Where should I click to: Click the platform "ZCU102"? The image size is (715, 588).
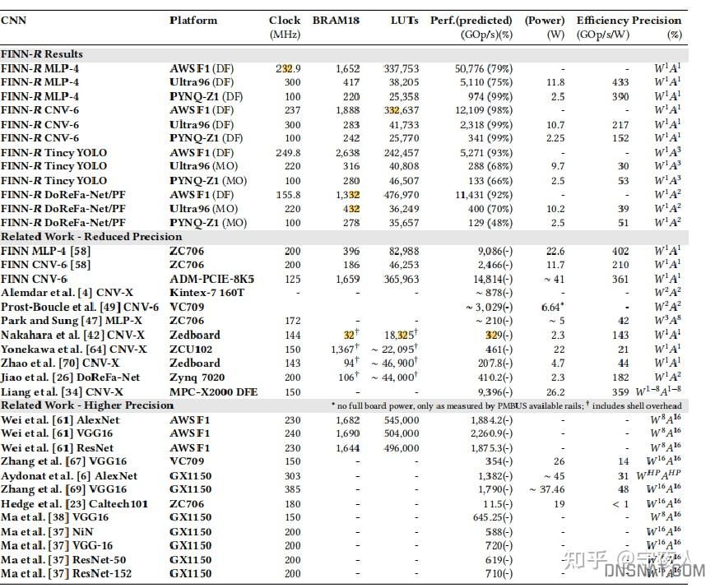pos(191,350)
